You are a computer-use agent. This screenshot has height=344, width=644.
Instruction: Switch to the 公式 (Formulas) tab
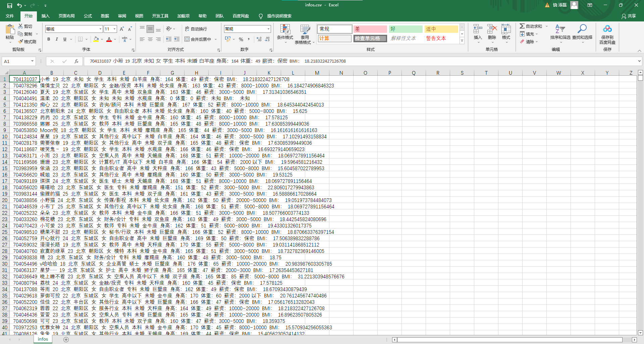click(x=88, y=16)
